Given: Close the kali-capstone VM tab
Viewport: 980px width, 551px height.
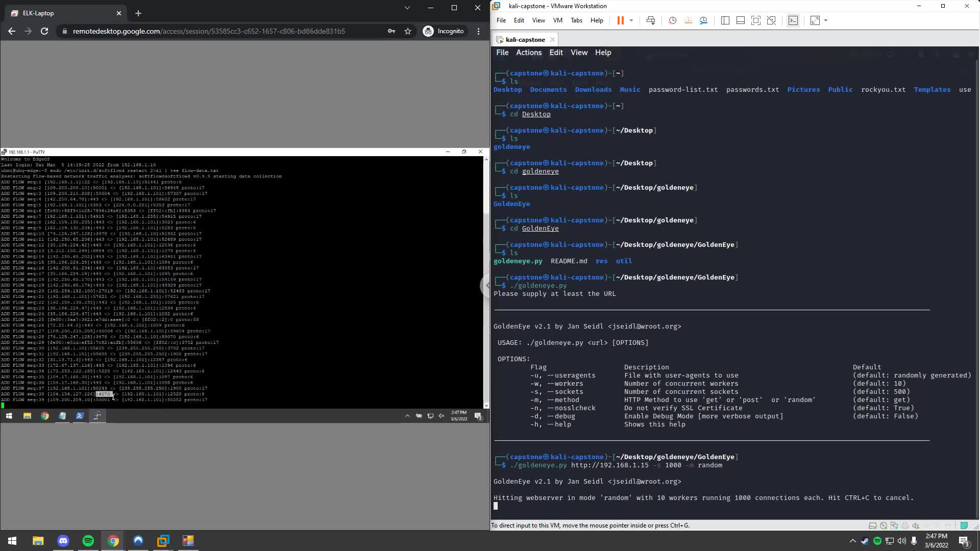Looking at the screenshot, I should [552, 39].
